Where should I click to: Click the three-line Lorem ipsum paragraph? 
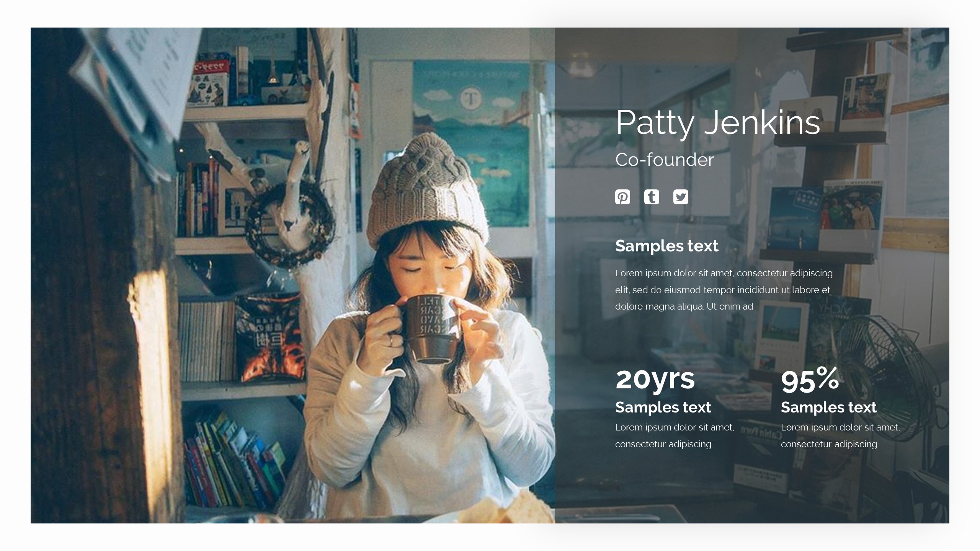[724, 290]
